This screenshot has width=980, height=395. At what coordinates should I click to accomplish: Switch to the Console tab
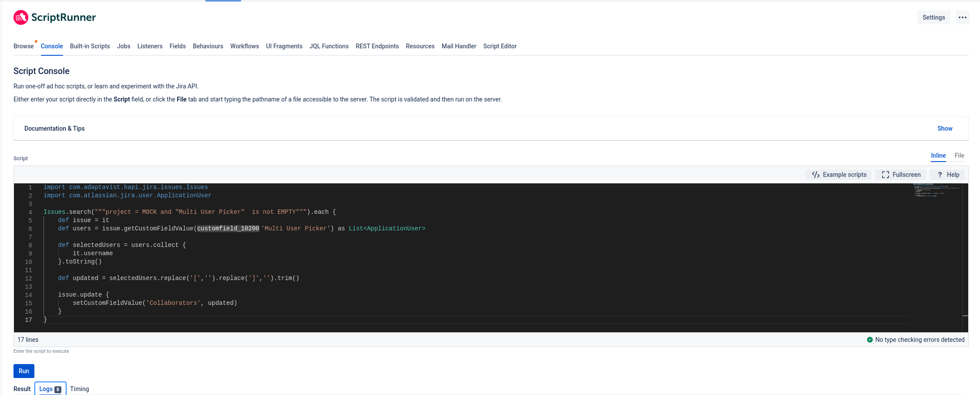(x=51, y=46)
